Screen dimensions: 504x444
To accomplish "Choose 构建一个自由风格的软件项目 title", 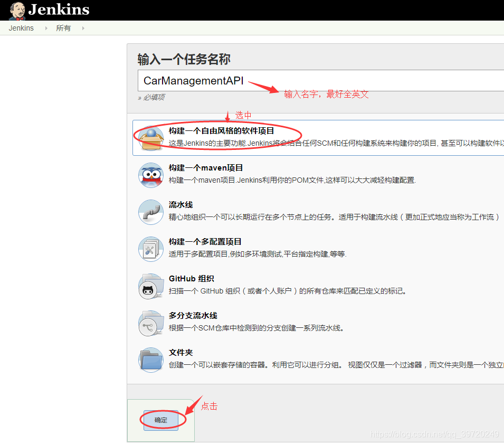I will click(222, 131).
